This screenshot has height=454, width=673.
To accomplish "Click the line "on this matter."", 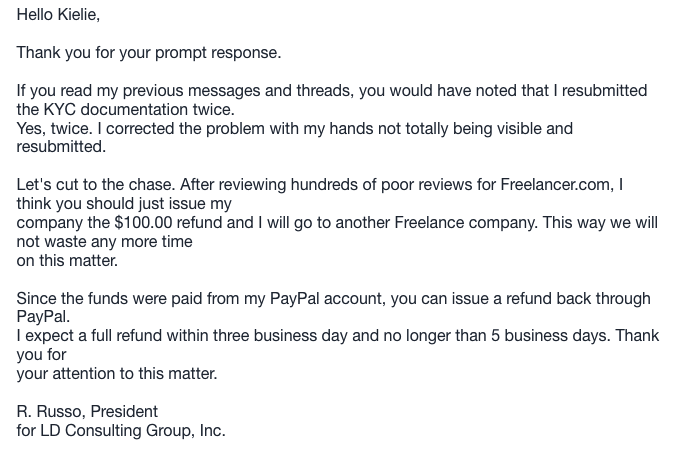I will [67, 260].
